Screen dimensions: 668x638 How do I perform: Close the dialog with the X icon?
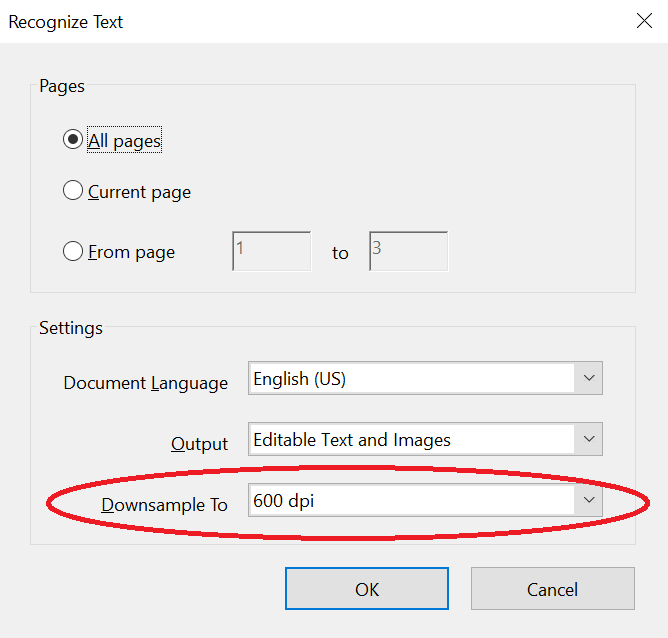(x=643, y=21)
